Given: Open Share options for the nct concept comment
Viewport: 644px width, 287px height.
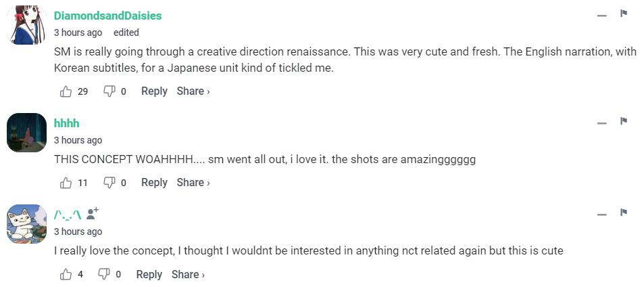Looking at the screenshot, I should pyautogui.click(x=188, y=274).
